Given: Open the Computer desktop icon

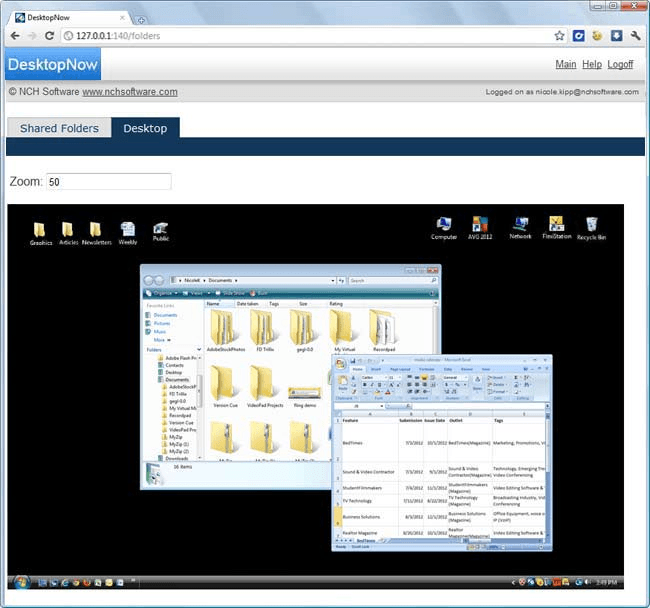Looking at the screenshot, I should click(444, 225).
